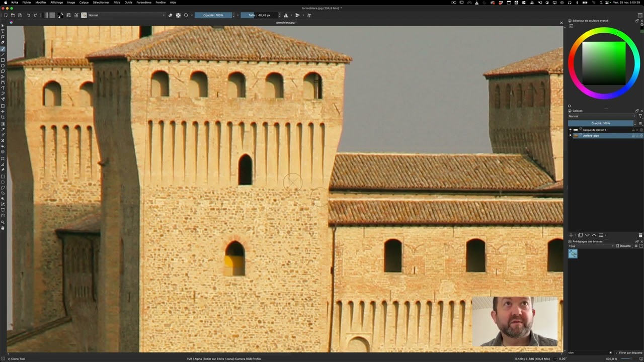The height and width of the screenshot is (362, 644).
Task: Open the Calques panel options menu
Action: (640, 123)
